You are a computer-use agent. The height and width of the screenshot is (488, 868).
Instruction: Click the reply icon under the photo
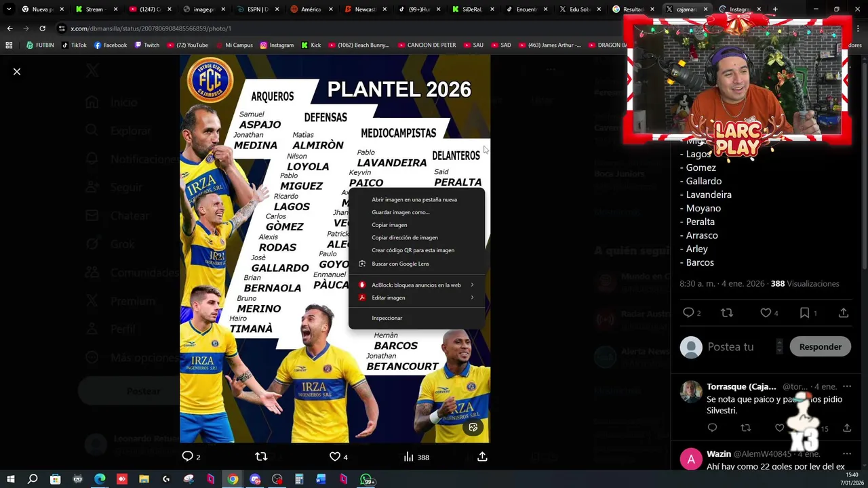(x=188, y=457)
